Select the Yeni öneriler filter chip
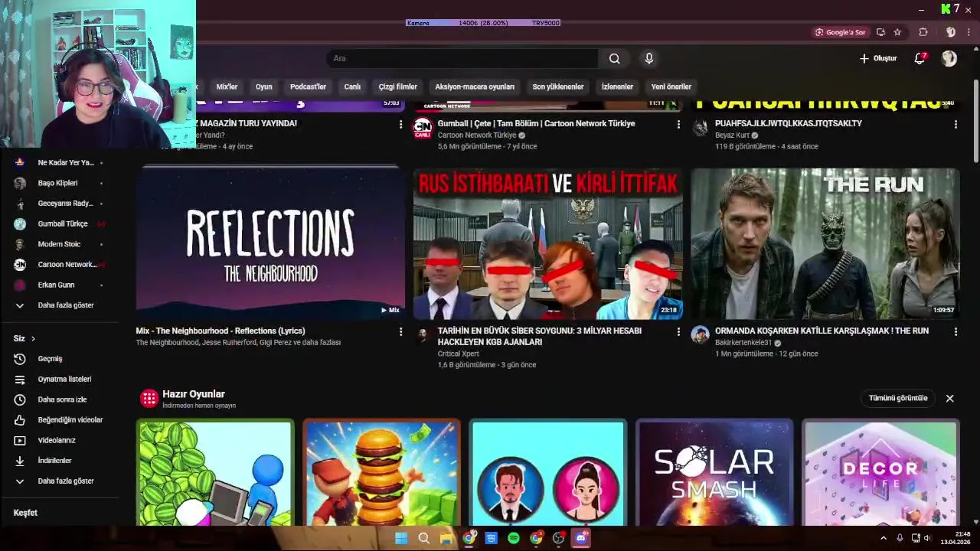Screen dimensions: 980x551 tap(671, 87)
